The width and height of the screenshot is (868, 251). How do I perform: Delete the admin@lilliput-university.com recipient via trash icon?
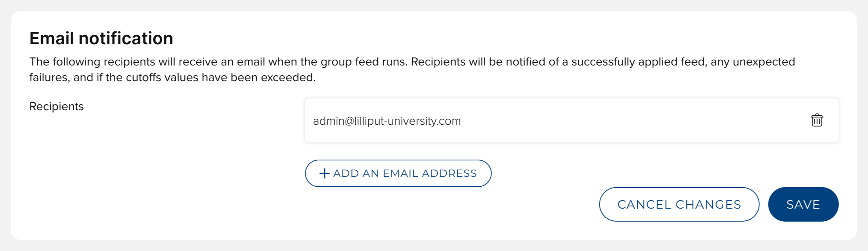[817, 120]
